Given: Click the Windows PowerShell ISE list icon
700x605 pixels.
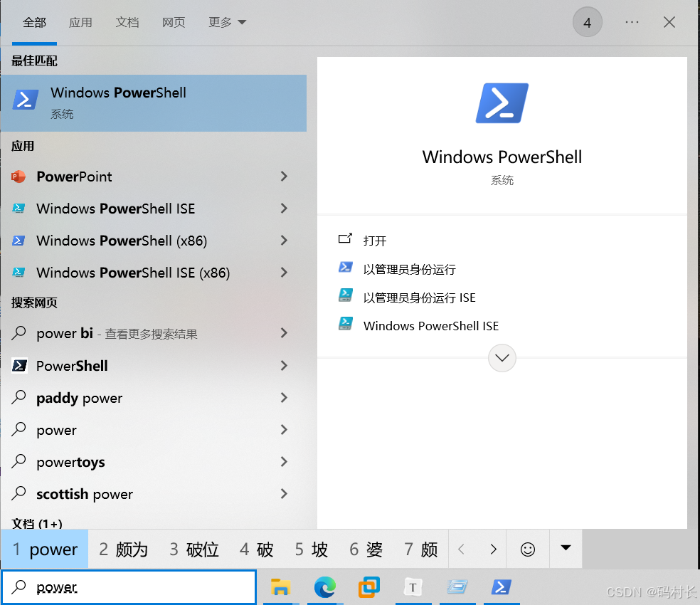Looking at the screenshot, I should tap(18, 209).
